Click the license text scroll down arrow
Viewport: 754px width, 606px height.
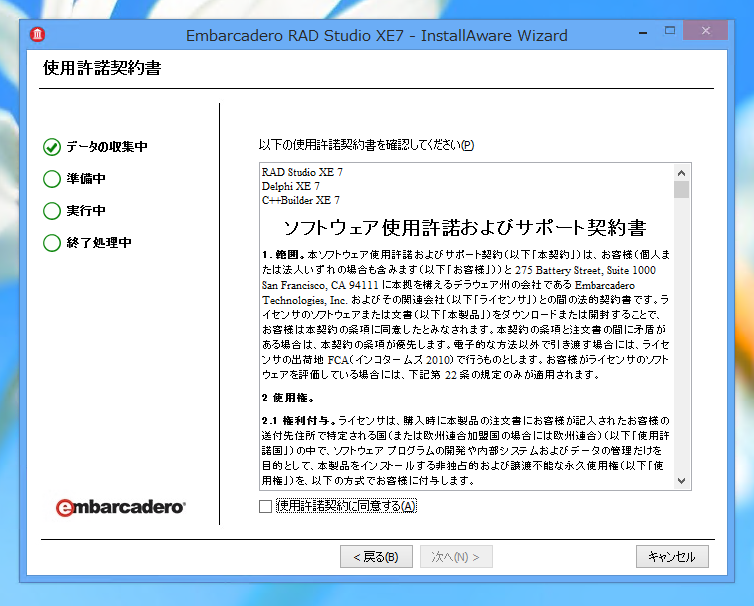[681, 481]
